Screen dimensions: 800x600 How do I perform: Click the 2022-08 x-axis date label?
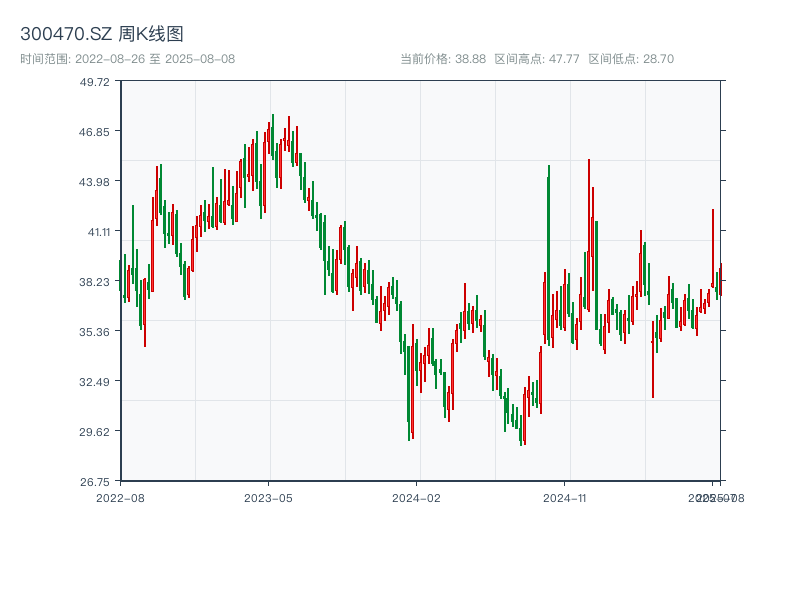(x=120, y=497)
